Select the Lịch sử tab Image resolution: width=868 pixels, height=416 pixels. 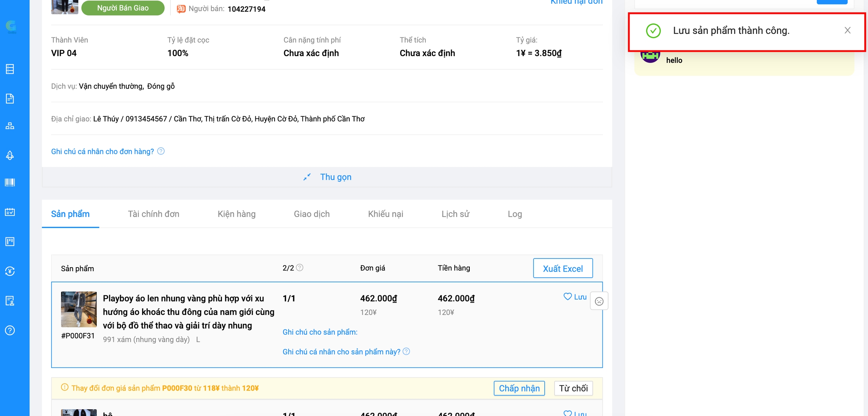click(x=455, y=214)
